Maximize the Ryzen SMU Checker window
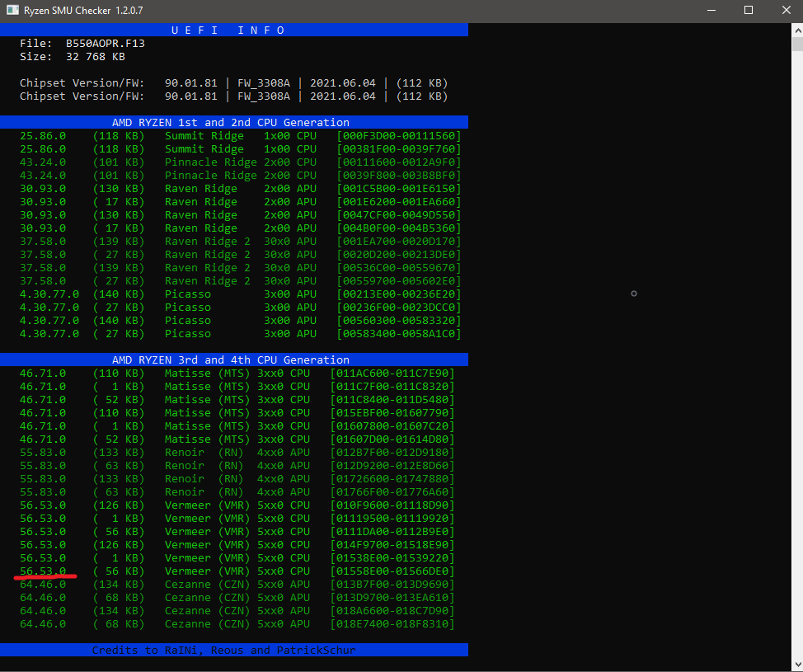Screen dimensions: 803x672 (x=749, y=10)
